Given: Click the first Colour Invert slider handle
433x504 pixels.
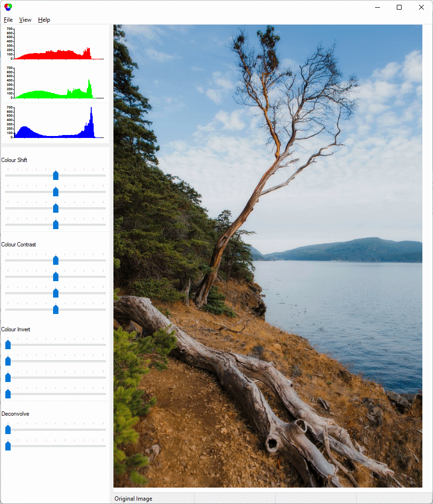Looking at the screenshot, I should 8,345.
